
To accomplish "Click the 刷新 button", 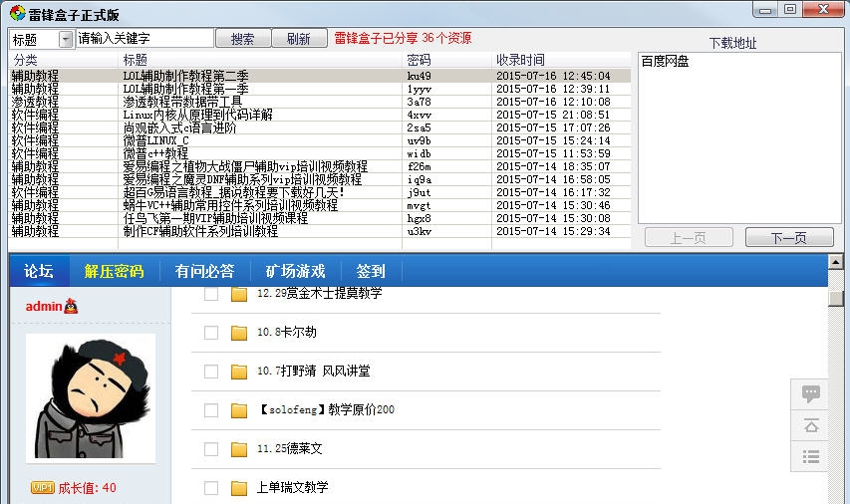I will (x=299, y=39).
